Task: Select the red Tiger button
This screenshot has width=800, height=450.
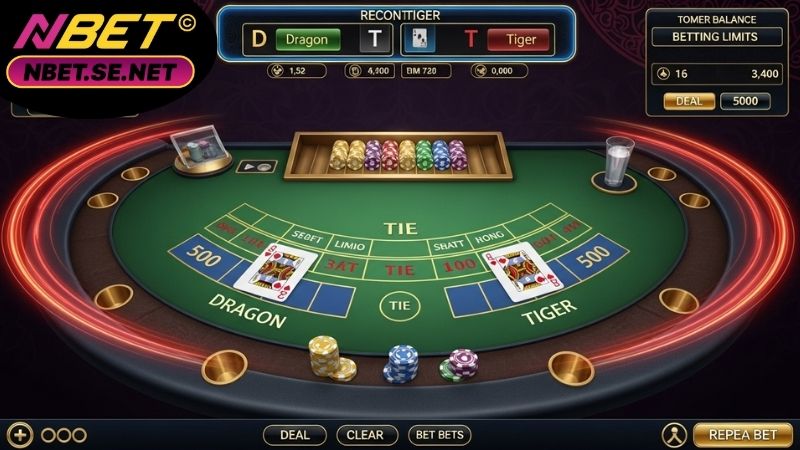Action: pyautogui.click(x=519, y=39)
